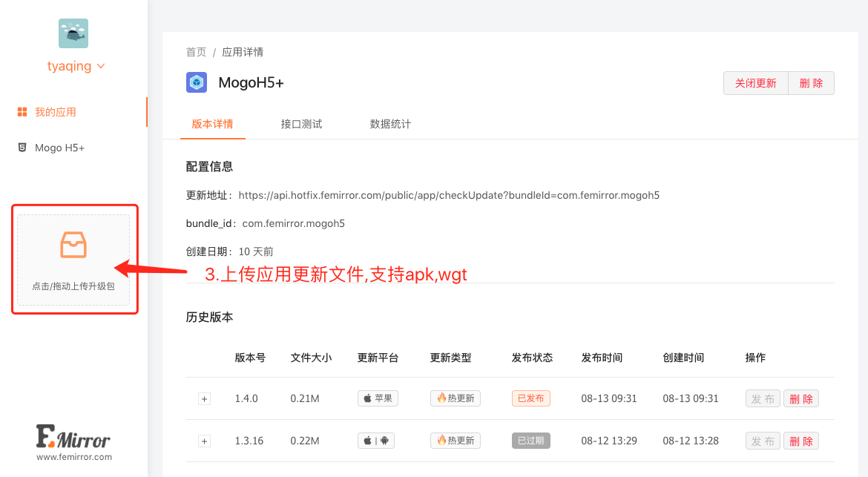Screen dimensions: 868x477
Task: Expand the version 1.3.16 row
Action: [205, 441]
